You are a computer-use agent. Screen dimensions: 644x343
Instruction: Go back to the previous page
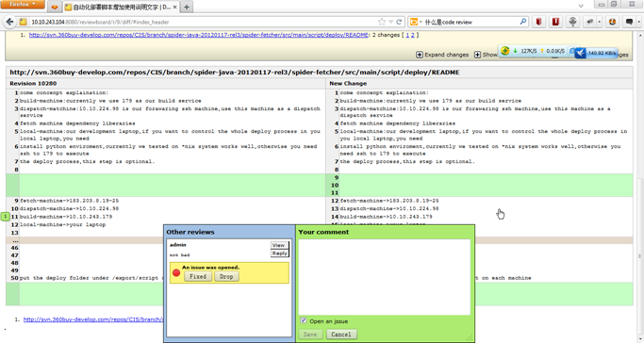click(x=9, y=22)
